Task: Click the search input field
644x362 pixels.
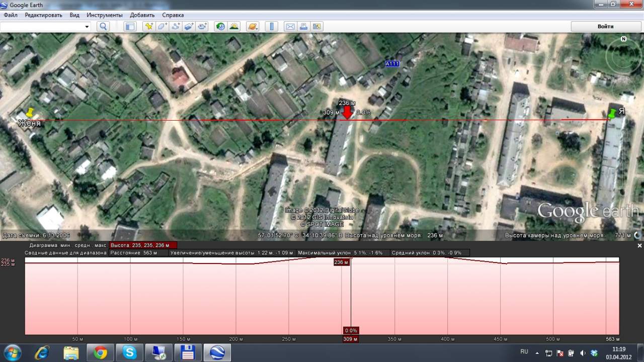Action: (42, 27)
